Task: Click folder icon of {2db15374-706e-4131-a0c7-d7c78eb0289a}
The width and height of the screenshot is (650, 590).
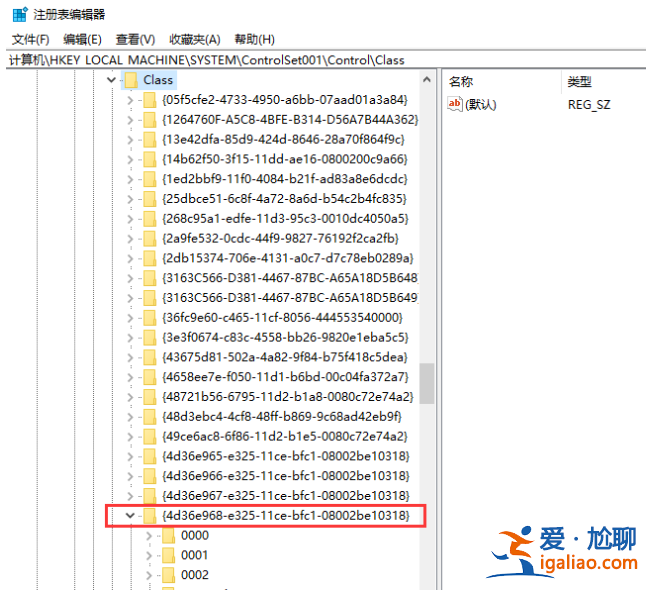Action: pyautogui.click(x=149, y=258)
